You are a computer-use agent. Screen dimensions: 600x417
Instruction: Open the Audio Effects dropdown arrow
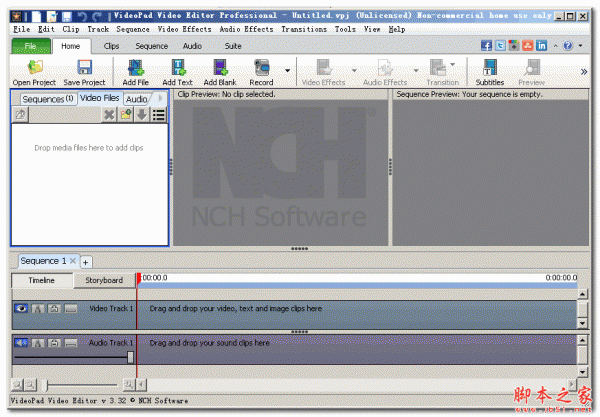[416, 70]
